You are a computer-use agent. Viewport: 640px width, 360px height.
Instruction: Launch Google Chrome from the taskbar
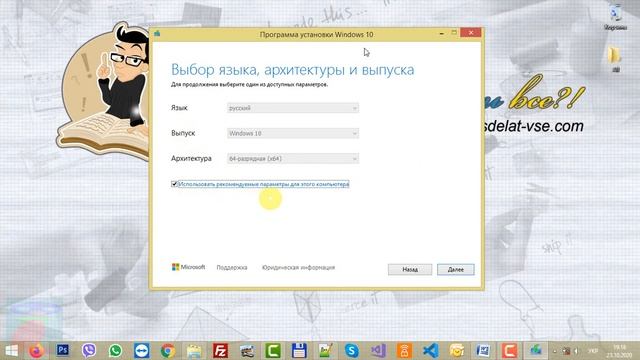[x=167, y=351]
